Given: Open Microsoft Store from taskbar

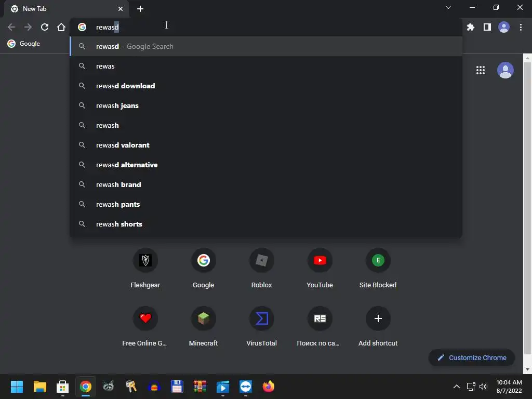Looking at the screenshot, I should pyautogui.click(x=62, y=387).
